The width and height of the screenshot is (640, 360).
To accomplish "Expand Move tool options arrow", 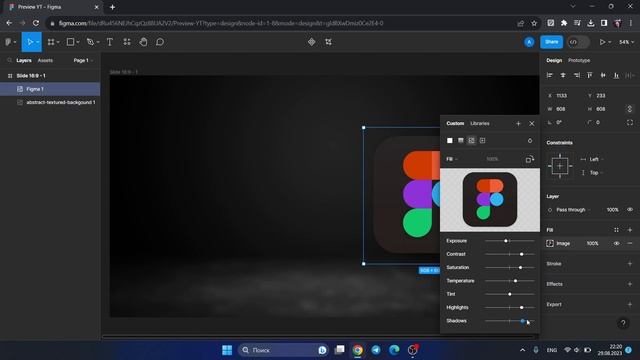I will [38, 42].
